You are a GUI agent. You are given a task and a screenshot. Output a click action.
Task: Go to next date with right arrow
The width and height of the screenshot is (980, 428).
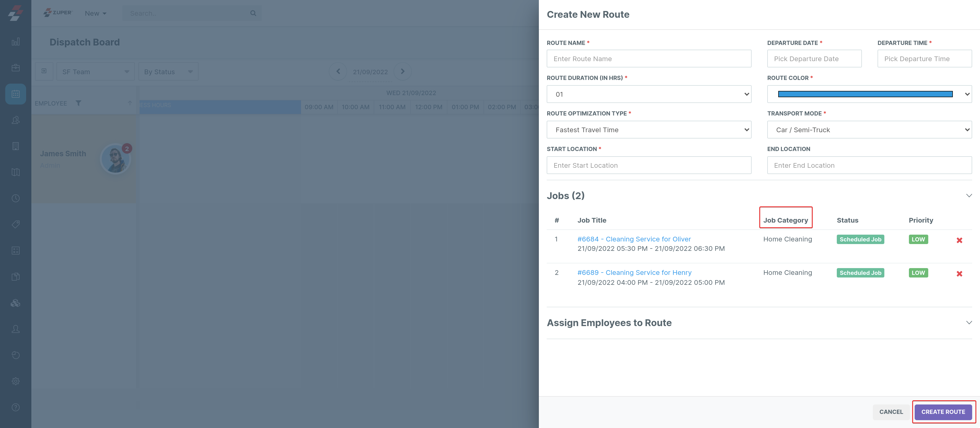click(402, 72)
